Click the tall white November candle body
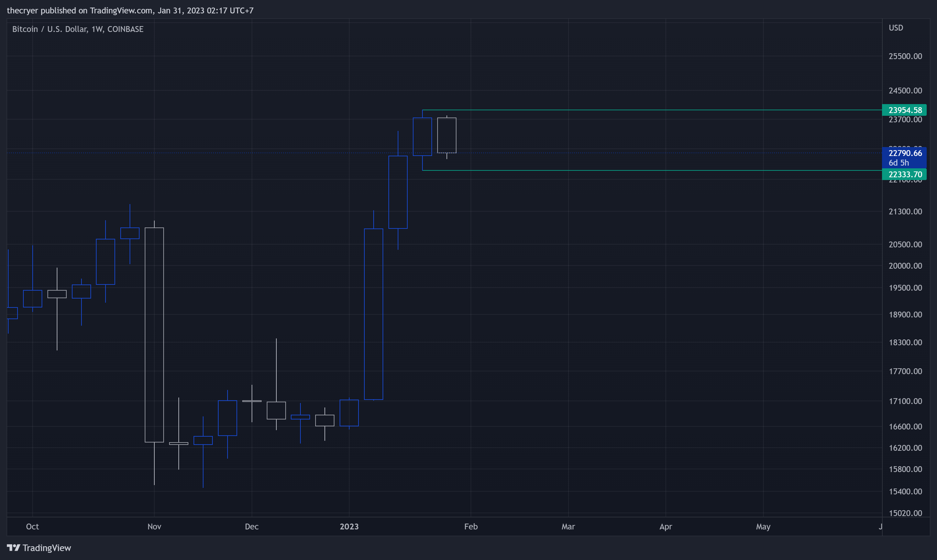 [x=154, y=335]
